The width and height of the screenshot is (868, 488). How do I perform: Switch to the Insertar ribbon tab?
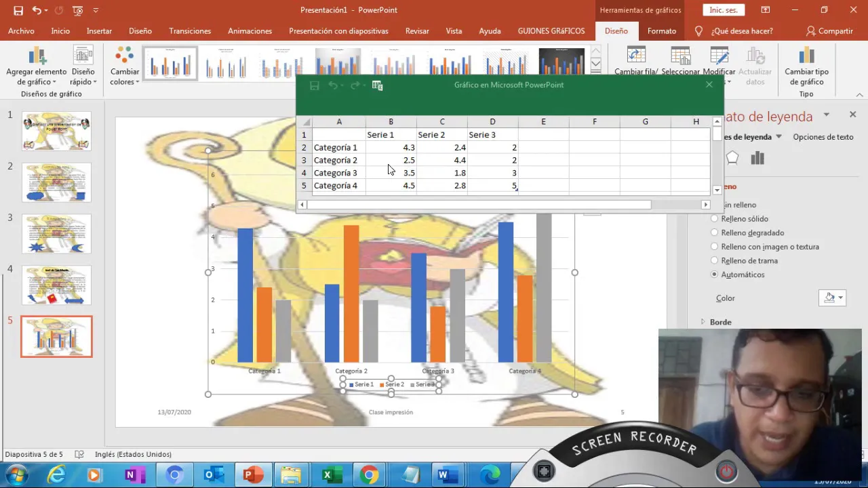coord(99,31)
